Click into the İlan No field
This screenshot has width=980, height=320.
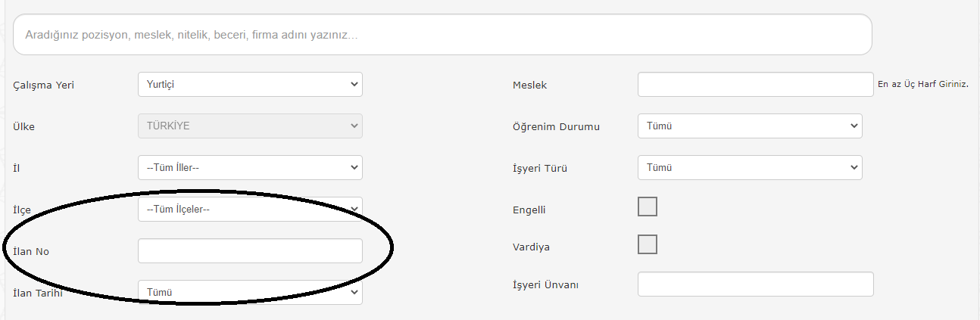[x=250, y=251]
